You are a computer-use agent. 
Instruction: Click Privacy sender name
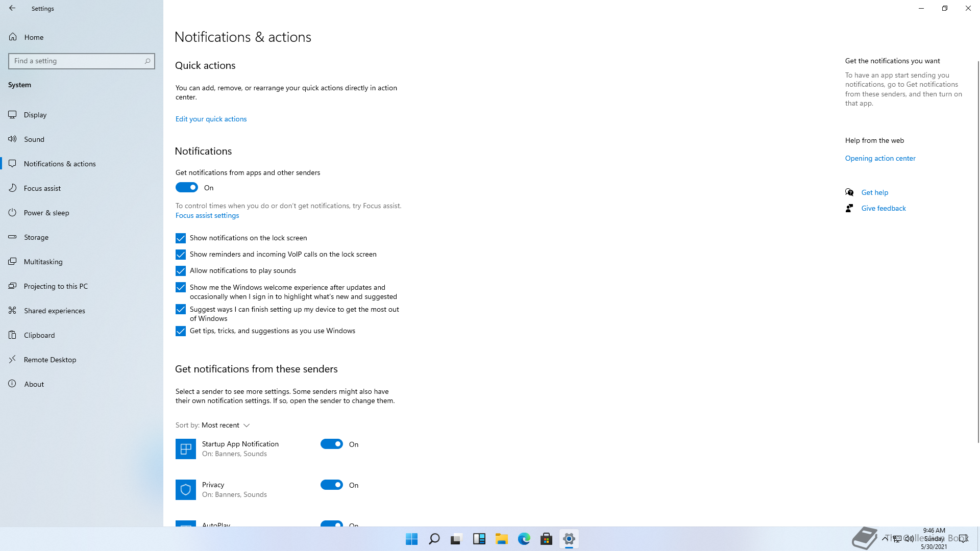pos(213,485)
